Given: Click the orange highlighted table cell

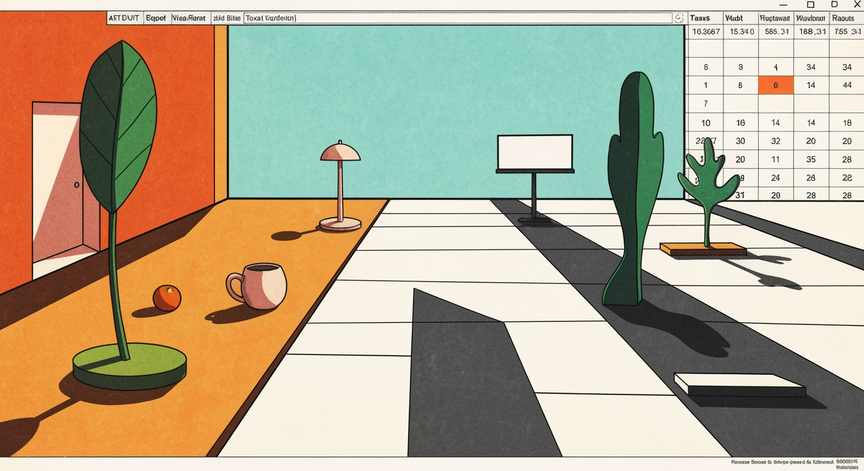Looking at the screenshot, I should click(776, 85).
